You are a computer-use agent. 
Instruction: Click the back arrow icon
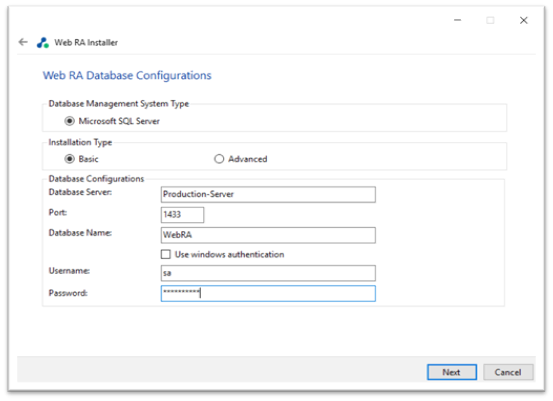(x=23, y=42)
